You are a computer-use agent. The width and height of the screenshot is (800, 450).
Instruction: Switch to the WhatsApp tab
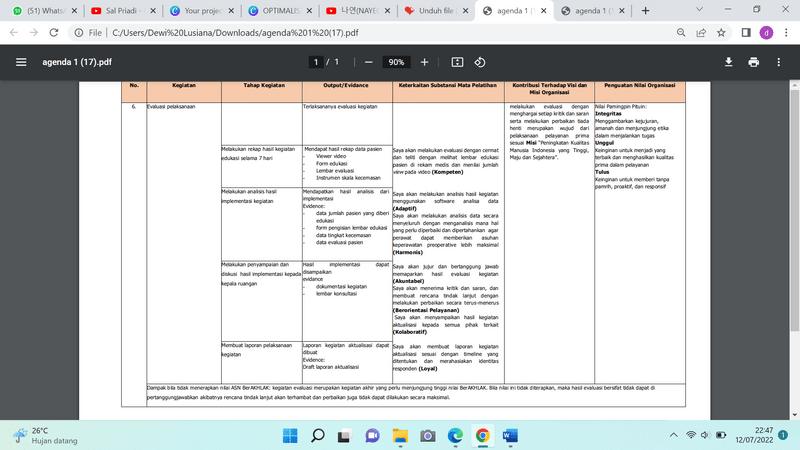pos(45,11)
